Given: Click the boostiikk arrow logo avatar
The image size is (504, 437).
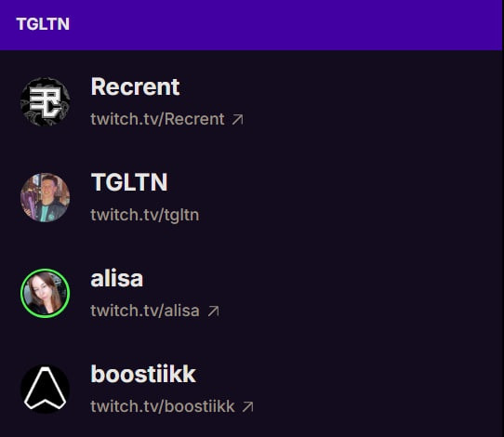Looking at the screenshot, I should click(45, 390).
